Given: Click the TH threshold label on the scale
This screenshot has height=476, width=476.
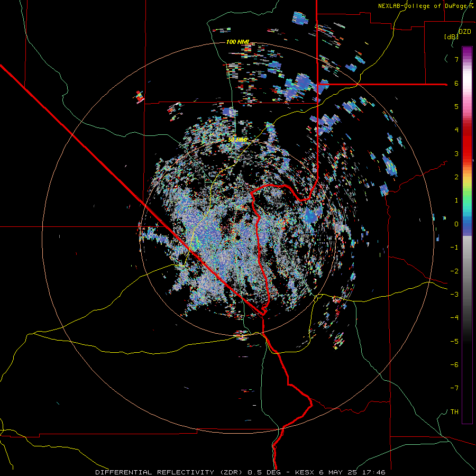Looking at the screenshot, I should 454,412.
